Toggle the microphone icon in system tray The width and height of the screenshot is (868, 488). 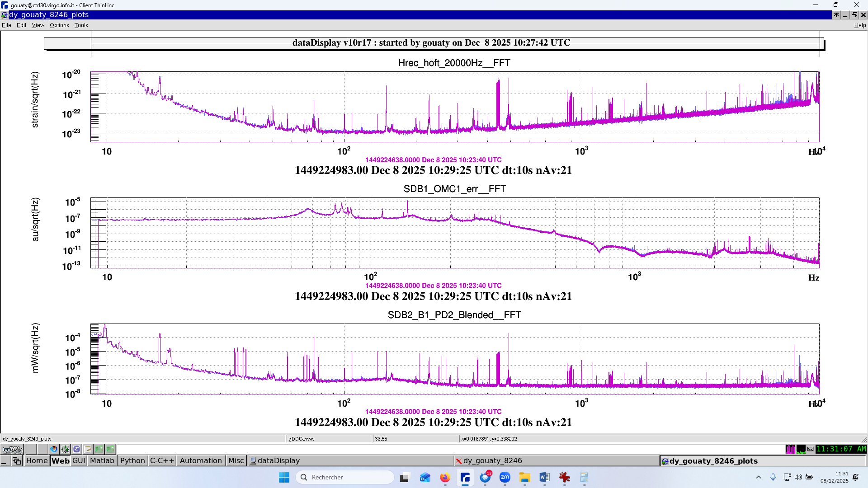point(773,477)
